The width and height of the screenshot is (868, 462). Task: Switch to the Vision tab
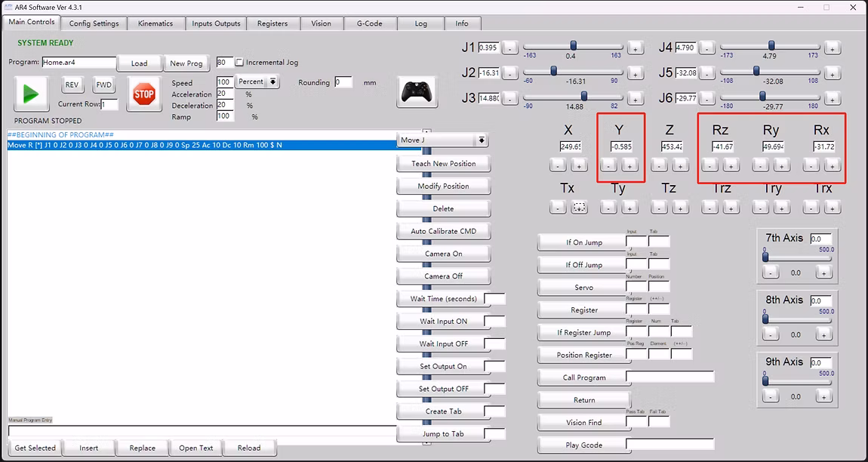point(321,23)
